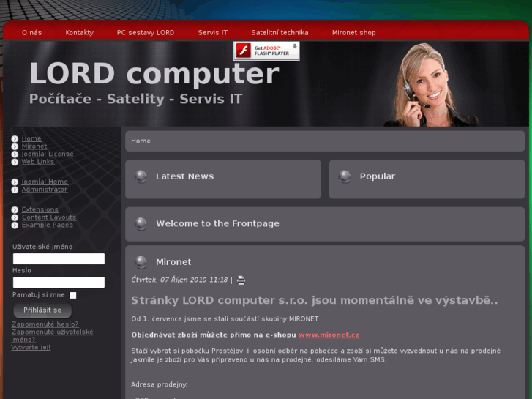The width and height of the screenshot is (532, 399).
Task: Click Welcome to the Frontpage heading
Action: pyautogui.click(x=218, y=223)
